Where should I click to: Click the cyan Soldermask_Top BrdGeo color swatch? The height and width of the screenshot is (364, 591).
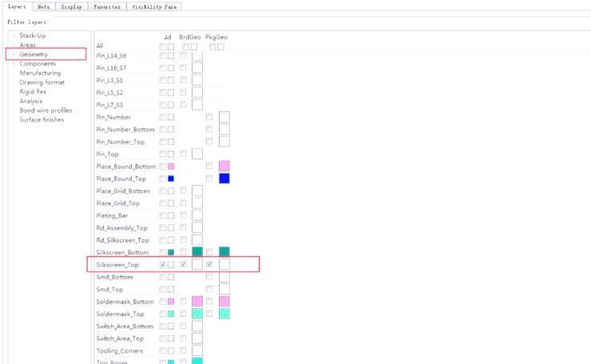click(x=197, y=314)
